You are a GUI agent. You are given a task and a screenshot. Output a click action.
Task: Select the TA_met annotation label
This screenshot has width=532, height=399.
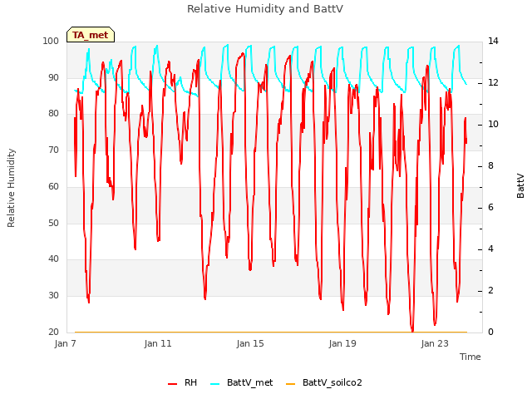point(91,35)
